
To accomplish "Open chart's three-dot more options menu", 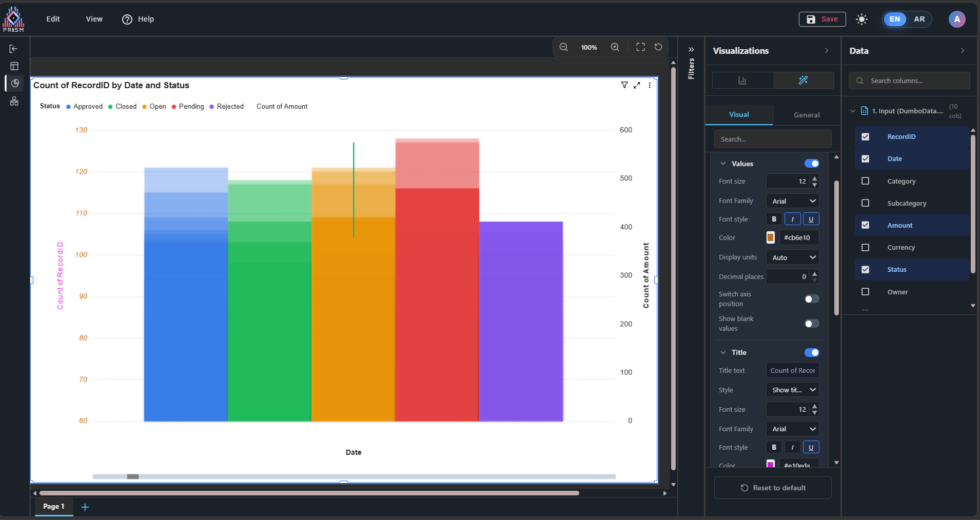I will 650,85.
